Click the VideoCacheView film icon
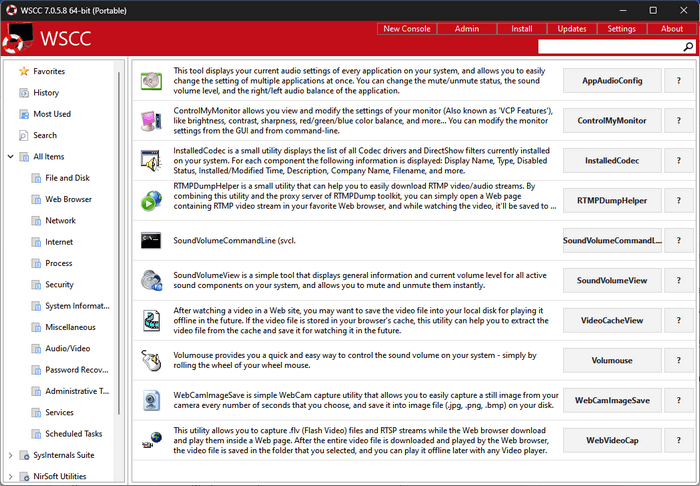 (x=151, y=320)
